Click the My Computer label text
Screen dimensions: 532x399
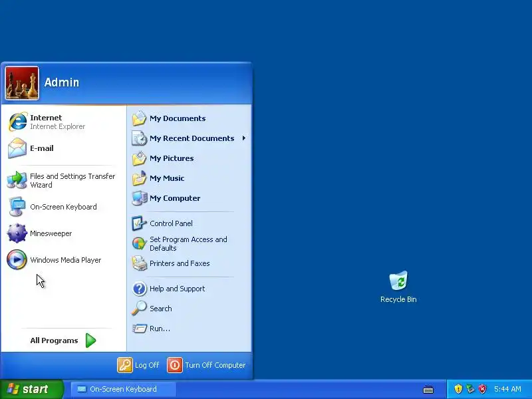(175, 198)
